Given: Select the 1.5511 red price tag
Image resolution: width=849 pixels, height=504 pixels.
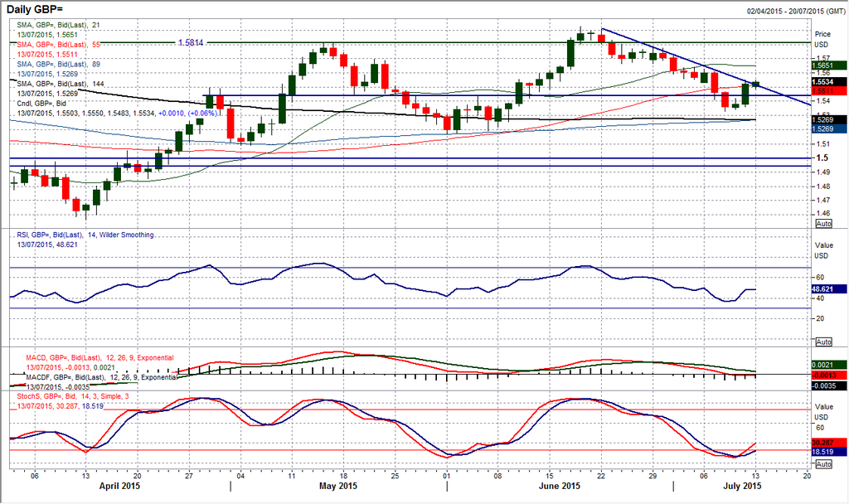Looking at the screenshot, I should click(x=828, y=90).
